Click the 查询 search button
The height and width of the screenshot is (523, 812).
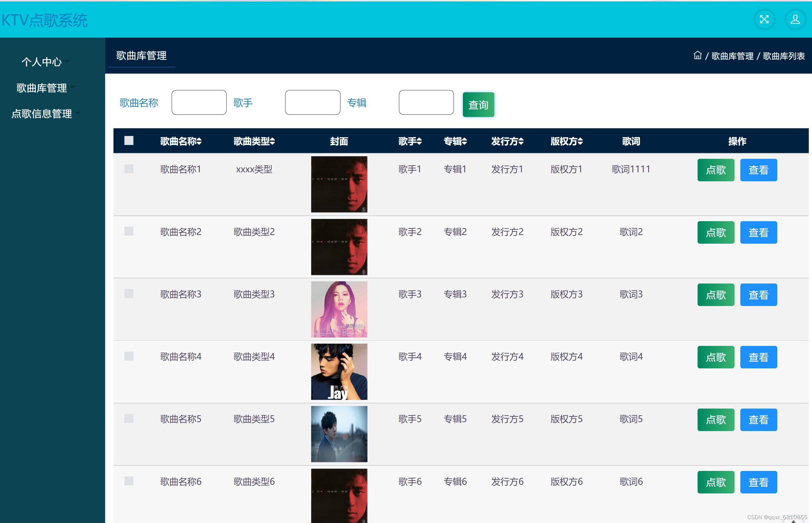[x=478, y=104]
